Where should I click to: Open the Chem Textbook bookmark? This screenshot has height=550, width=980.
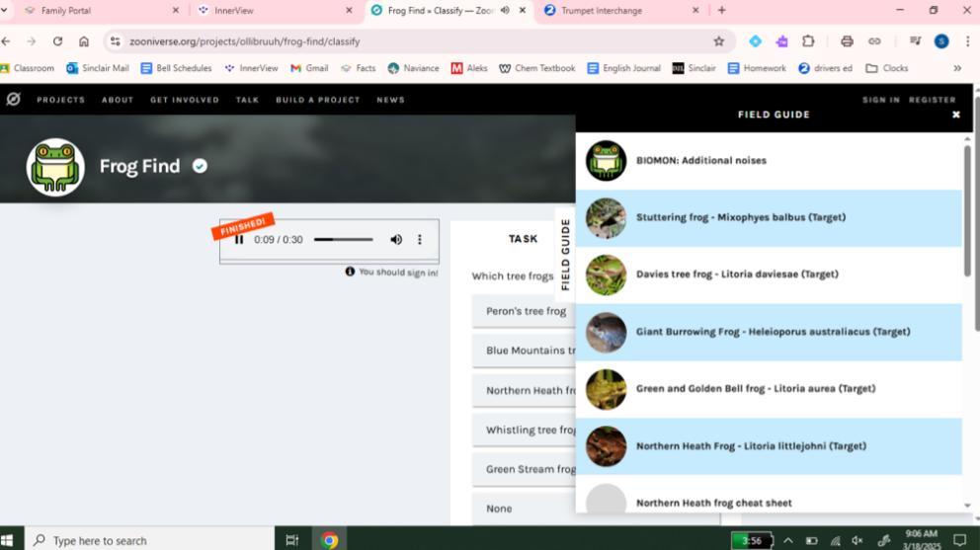[536, 68]
